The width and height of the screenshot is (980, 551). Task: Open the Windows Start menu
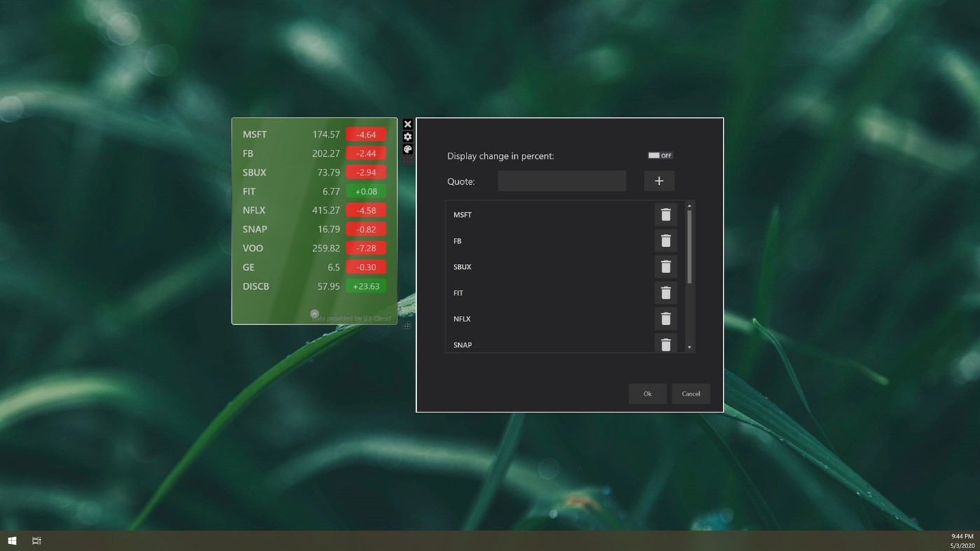point(11,540)
